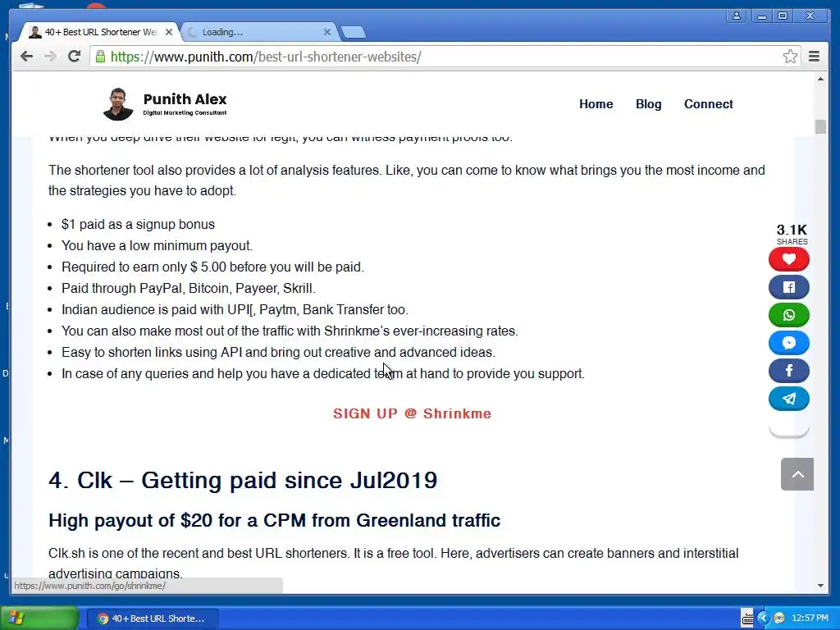Screen dimensions: 840x630
Task: Click the scrollbar down arrow
Action: pos(820,586)
